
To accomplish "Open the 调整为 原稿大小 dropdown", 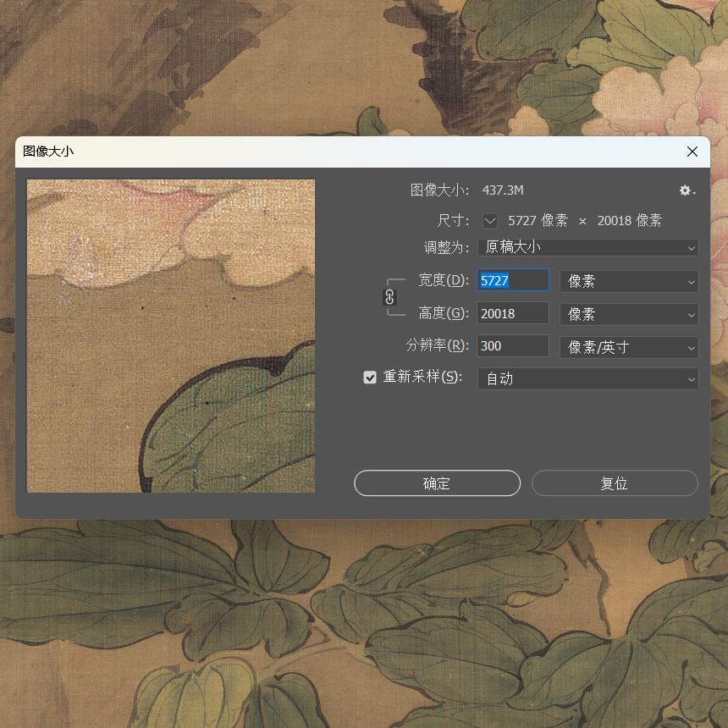I will [587, 247].
